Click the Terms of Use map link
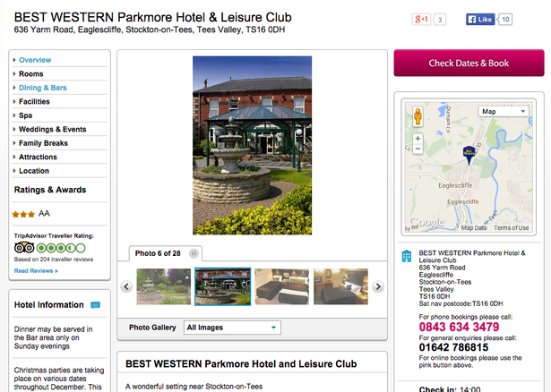 [x=511, y=227]
